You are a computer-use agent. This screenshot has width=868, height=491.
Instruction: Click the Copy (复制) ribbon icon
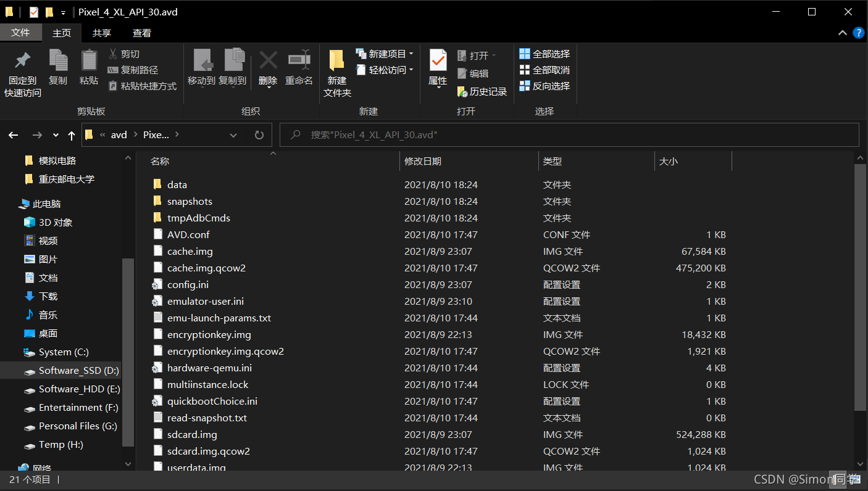[58, 60]
